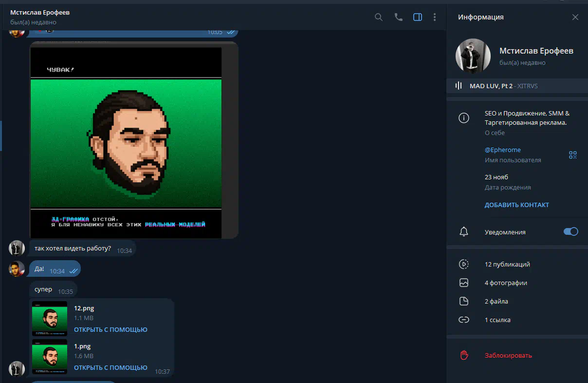
Task: Click the @Epherome username link
Action: pos(502,150)
